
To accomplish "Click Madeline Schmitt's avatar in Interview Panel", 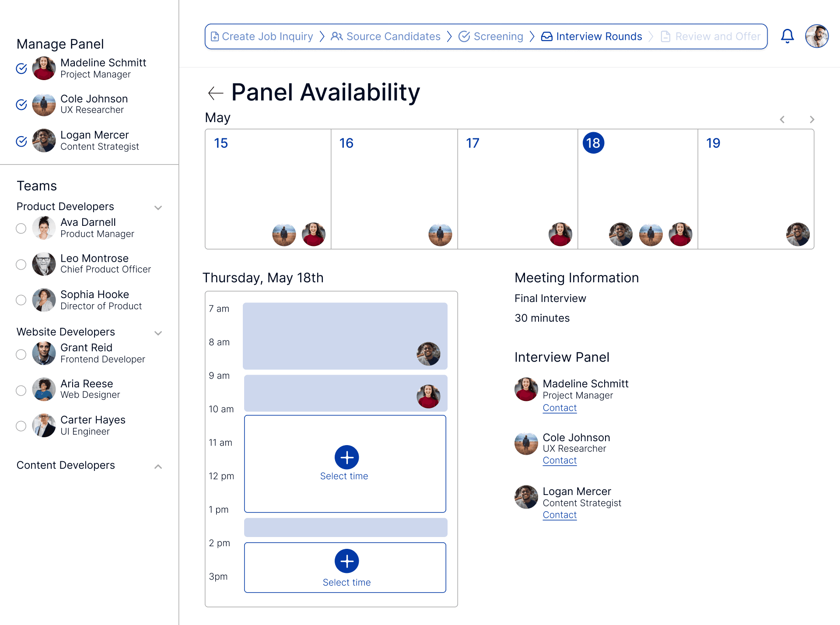I will tap(526, 390).
